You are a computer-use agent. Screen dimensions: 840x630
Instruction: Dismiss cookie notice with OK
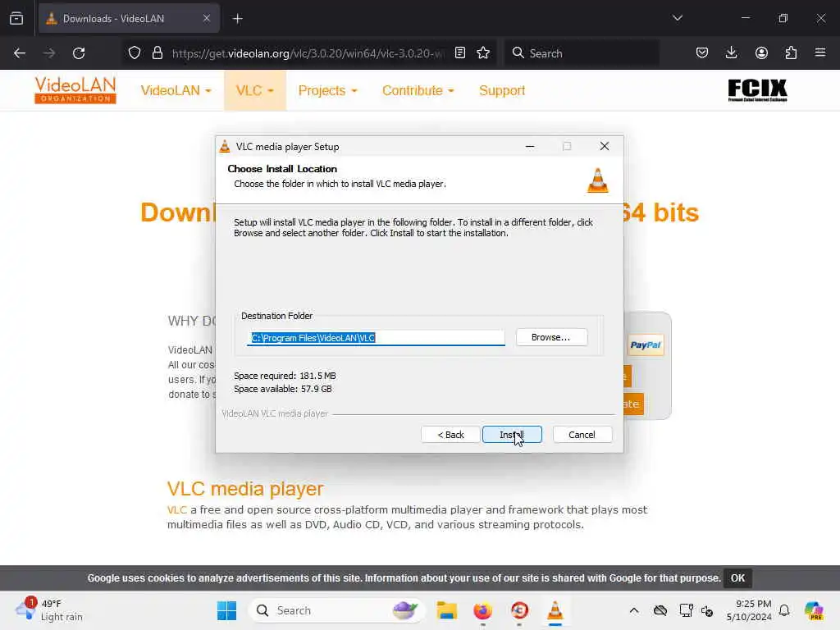(737, 578)
